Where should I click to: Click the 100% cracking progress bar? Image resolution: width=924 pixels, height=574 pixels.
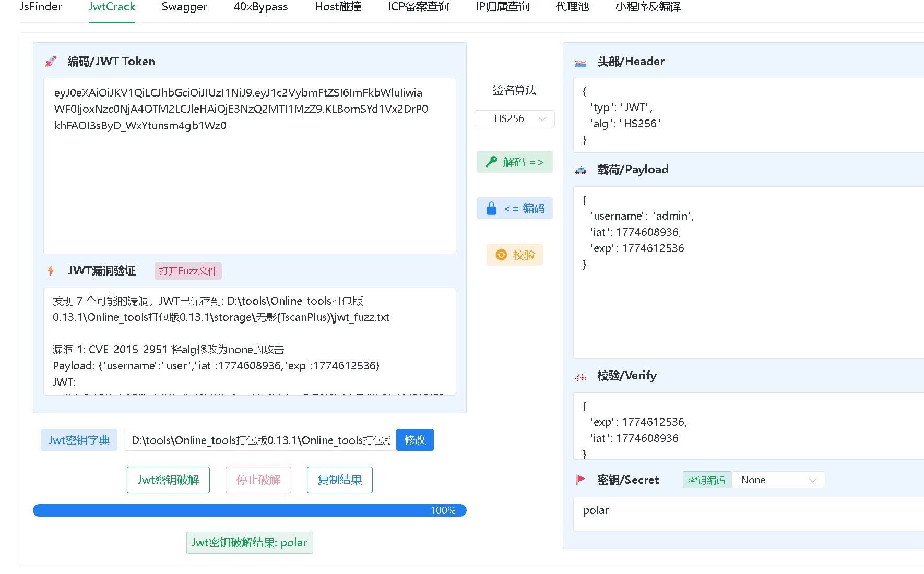click(250, 510)
